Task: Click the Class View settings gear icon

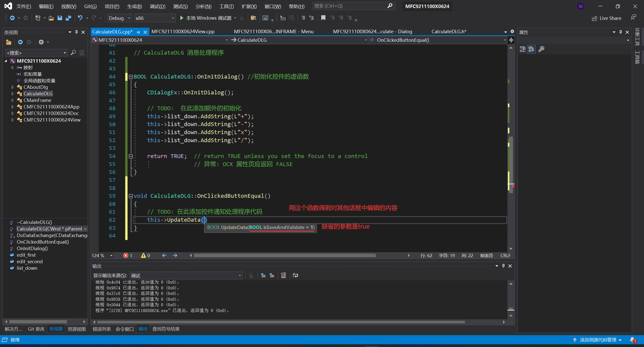Action: (x=41, y=42)
